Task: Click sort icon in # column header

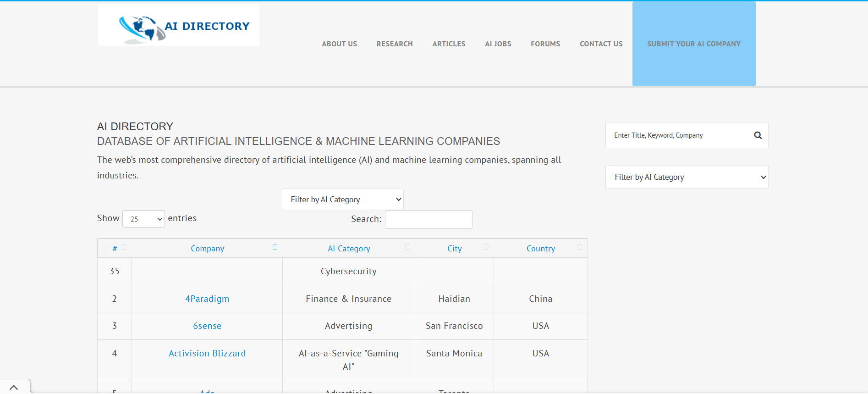Action: click(124, 247)
